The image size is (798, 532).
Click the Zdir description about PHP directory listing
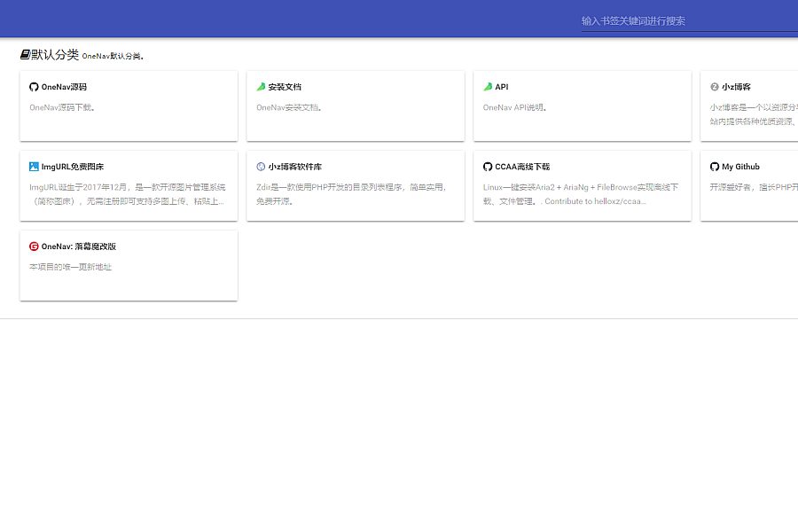pos(352,194)
